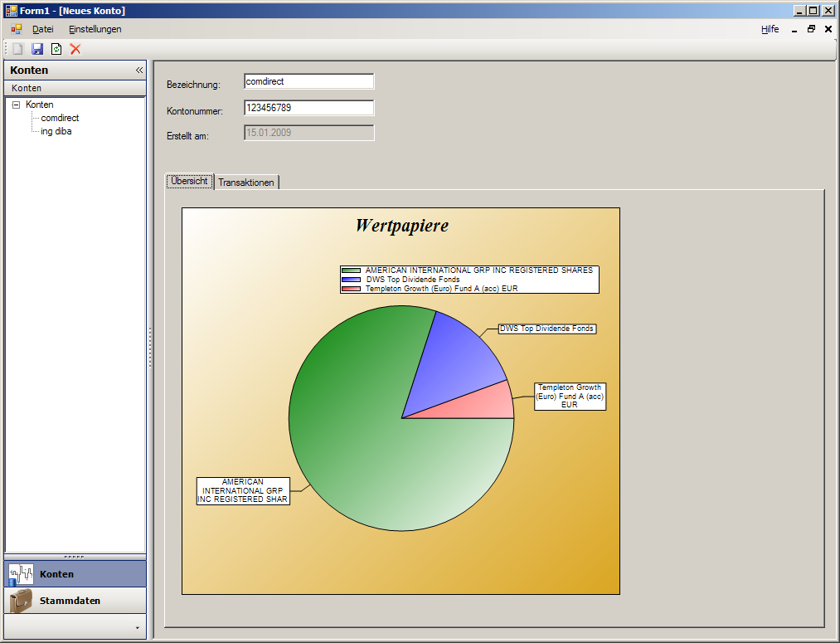
Task: Maximize the Form1 main window
Action: point(813,10)
